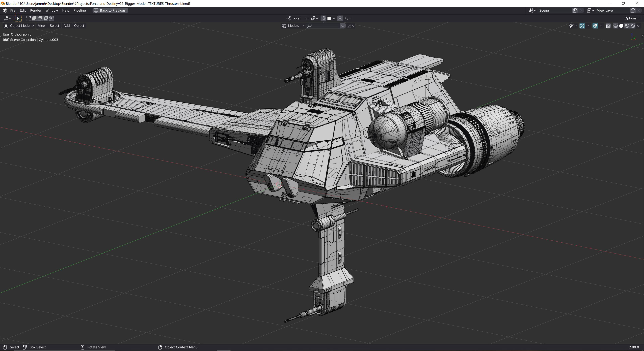Click the Back to Previous button
The width and height of the screenshot is (644, 351).
click(110, 11)
